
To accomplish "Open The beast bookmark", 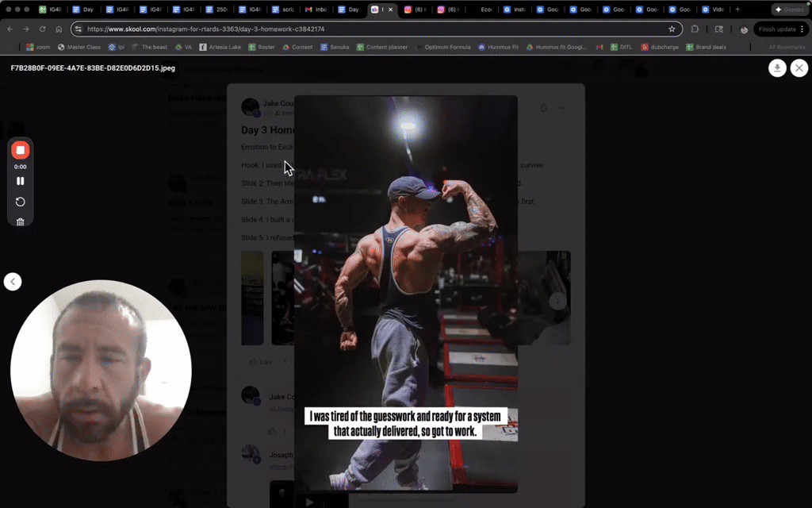I will coord(149,47).
